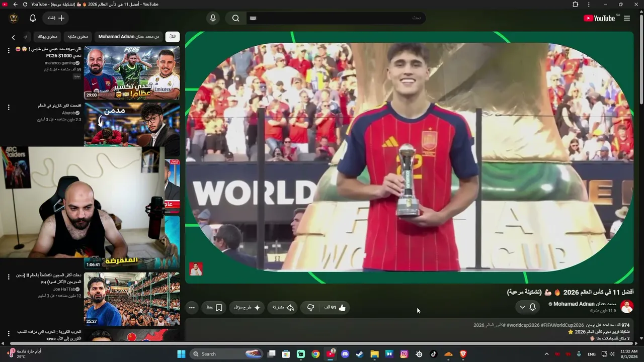Select the 'الكل' filter chip
The height and width of the screenshot is (362, 644).
tap(173, 37)
